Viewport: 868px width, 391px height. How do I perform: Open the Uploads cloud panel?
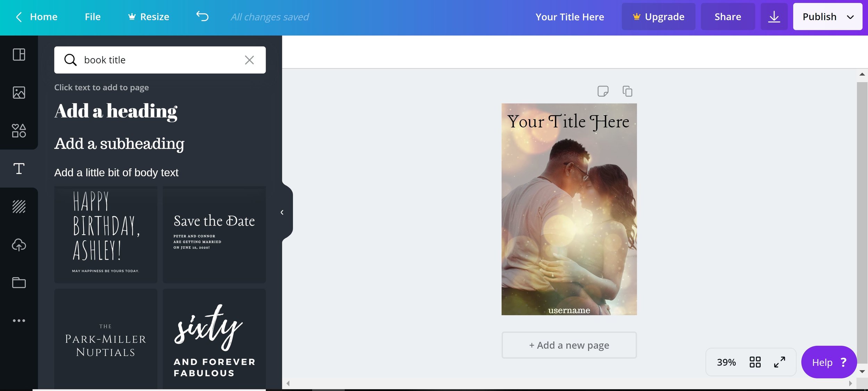19,245
